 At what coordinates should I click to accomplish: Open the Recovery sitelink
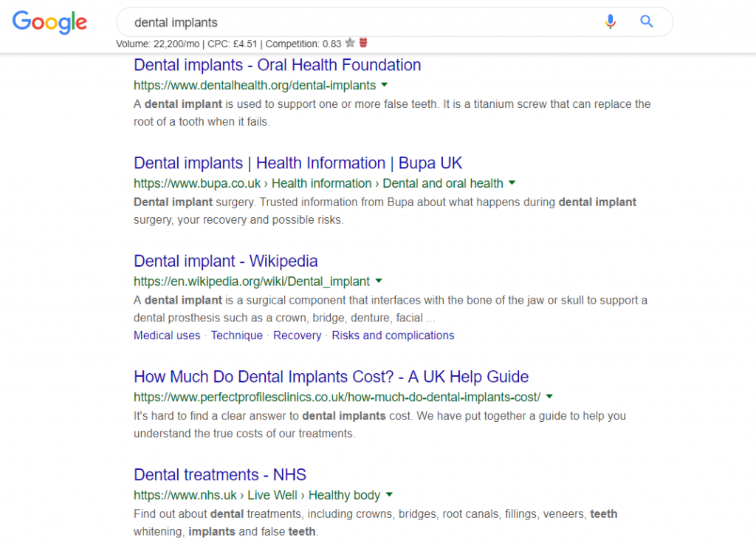click(x=297, y=335)
